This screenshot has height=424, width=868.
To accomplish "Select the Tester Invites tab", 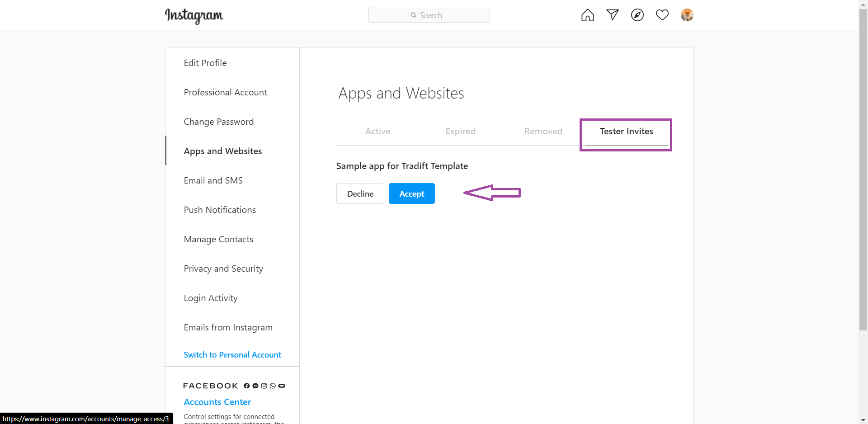I will click(x=626, y=131).
